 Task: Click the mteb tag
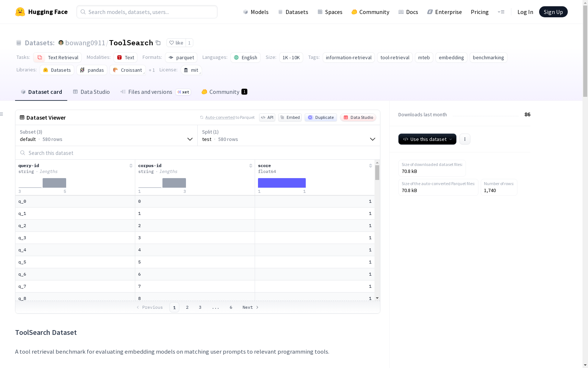point(424,57)
